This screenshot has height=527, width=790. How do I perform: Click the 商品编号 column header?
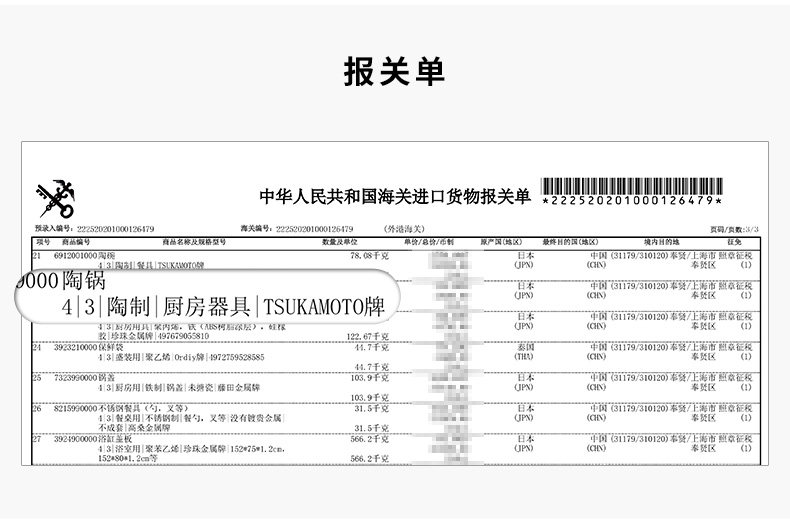76,242
